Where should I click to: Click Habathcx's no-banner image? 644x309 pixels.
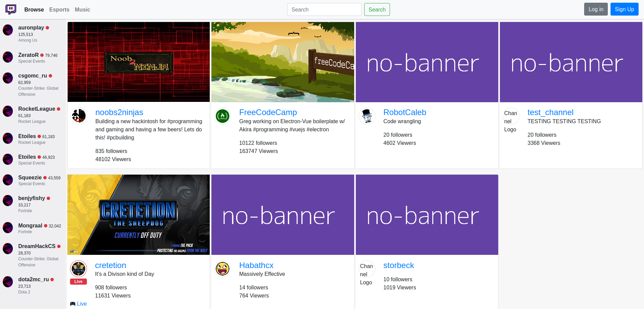[x=283, y=215]
